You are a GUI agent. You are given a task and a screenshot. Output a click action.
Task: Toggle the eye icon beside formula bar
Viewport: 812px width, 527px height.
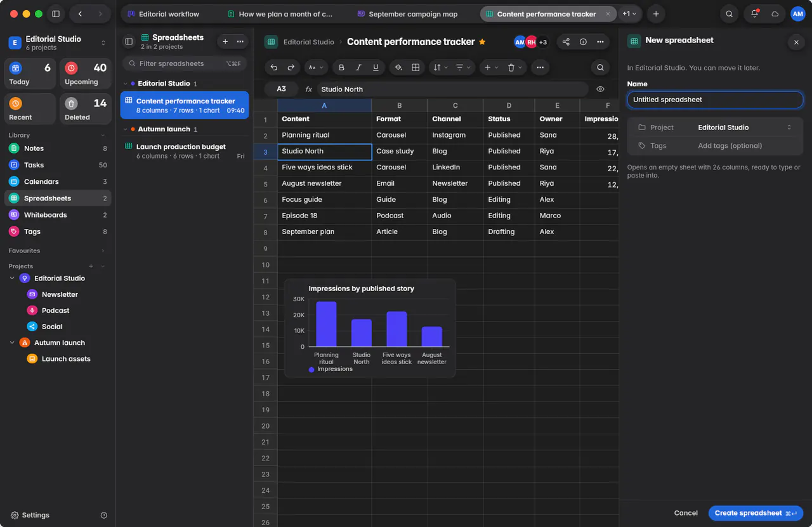600,89
